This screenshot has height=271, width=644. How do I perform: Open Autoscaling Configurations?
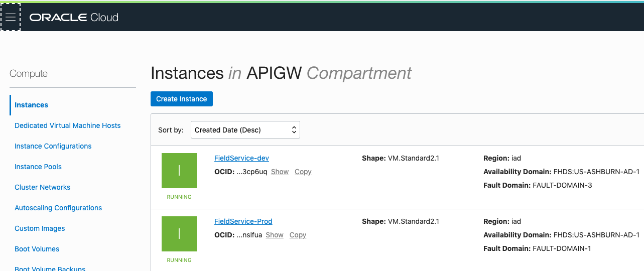coord(58,208)
